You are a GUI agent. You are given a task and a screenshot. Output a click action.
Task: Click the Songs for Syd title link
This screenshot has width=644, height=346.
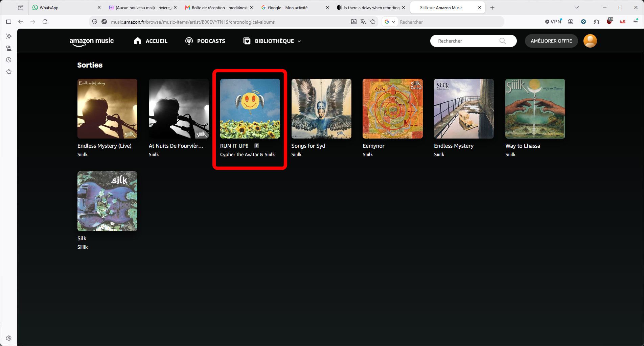(308, 146)
